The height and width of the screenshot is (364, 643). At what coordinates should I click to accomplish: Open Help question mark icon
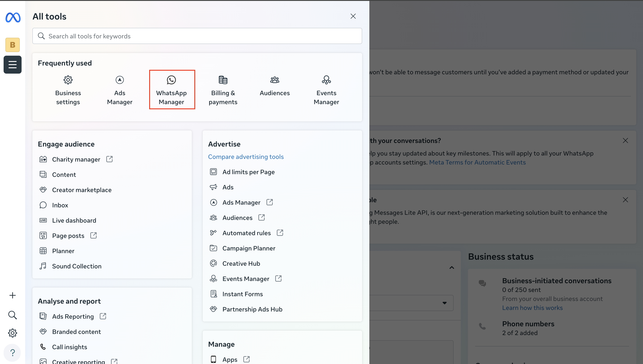pos(13,353)
